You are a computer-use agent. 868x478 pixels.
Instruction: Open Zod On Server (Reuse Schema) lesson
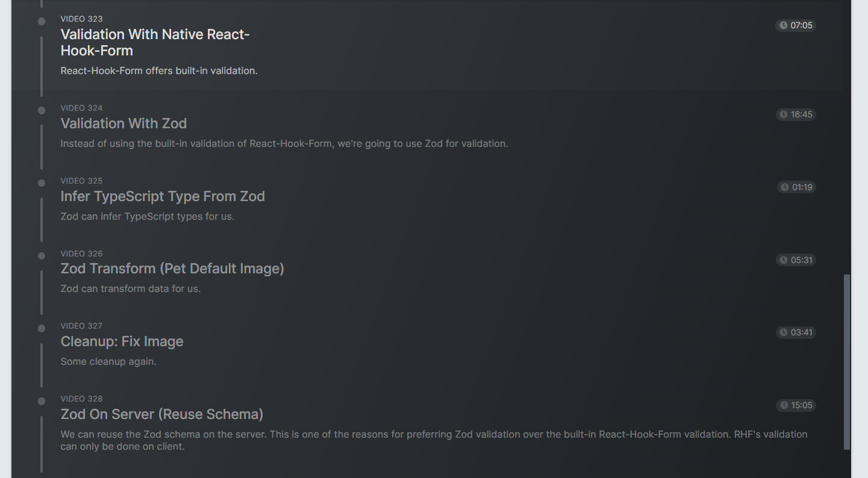pyautogui.click(x=162, y=414)
